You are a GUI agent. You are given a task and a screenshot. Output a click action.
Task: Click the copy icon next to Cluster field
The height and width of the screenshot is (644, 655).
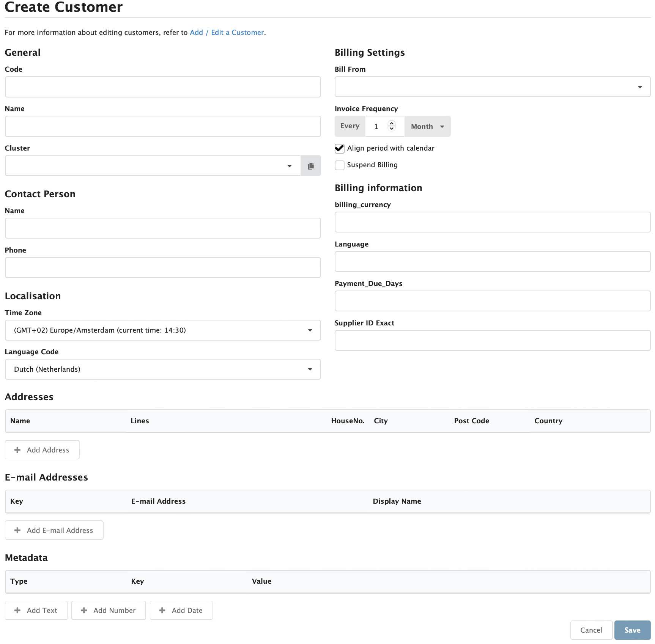(311, 166)
